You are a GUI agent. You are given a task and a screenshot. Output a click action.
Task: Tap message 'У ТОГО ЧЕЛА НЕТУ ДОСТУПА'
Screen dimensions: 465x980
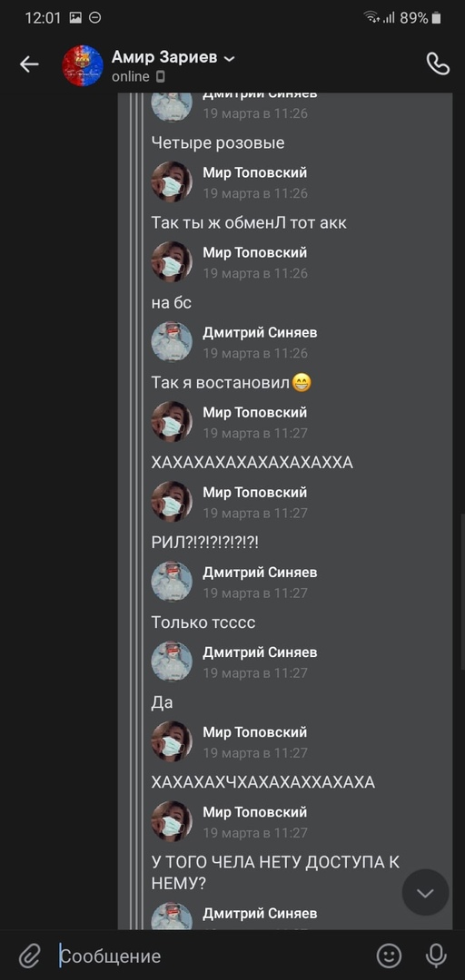(275, 873)
